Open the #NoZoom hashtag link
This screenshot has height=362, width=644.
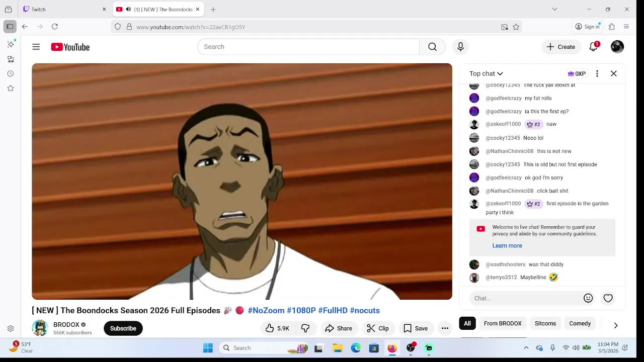pos(266,310)
